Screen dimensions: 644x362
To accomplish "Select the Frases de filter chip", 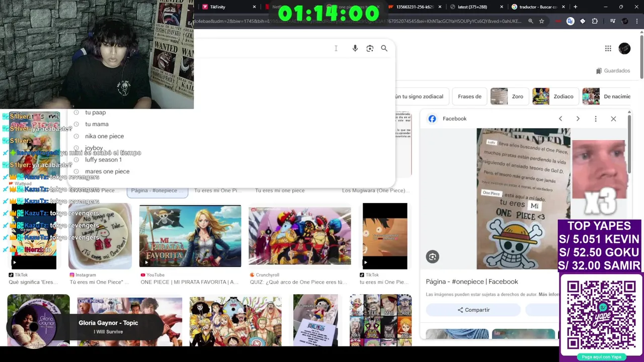I will tap(469, 97).
